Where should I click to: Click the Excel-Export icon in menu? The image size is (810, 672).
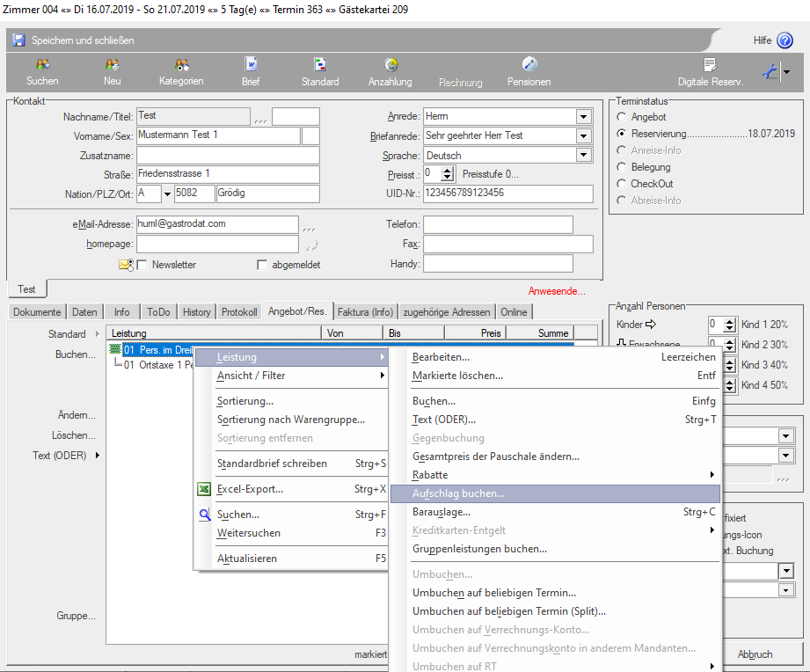pos(205,489)
